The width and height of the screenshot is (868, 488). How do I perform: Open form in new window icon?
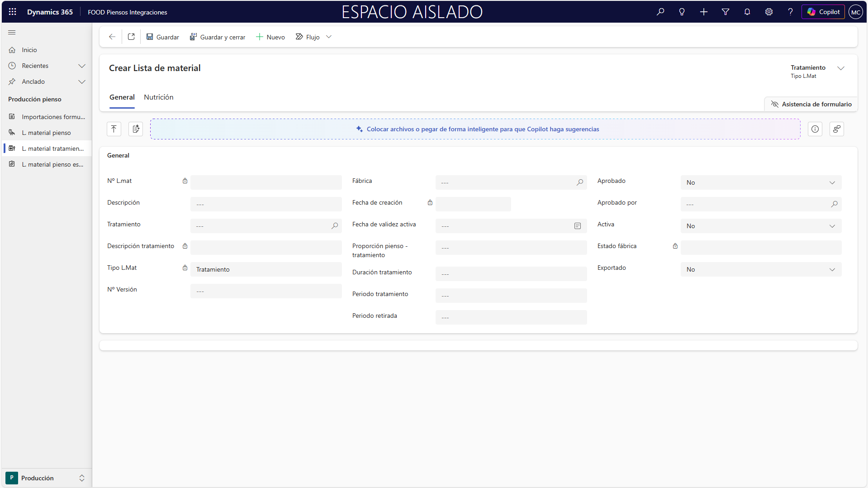tap(131, 37)
